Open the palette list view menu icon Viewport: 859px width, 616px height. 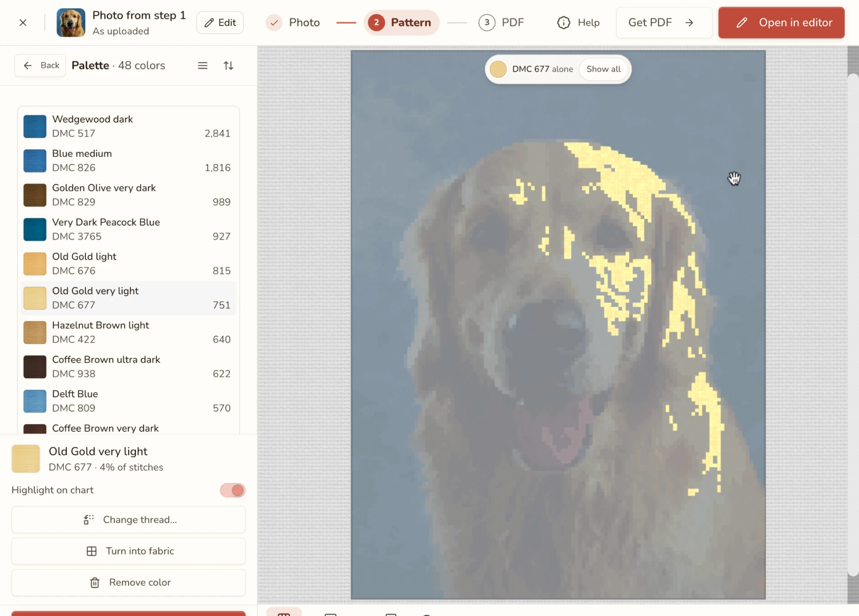(203, 65)
